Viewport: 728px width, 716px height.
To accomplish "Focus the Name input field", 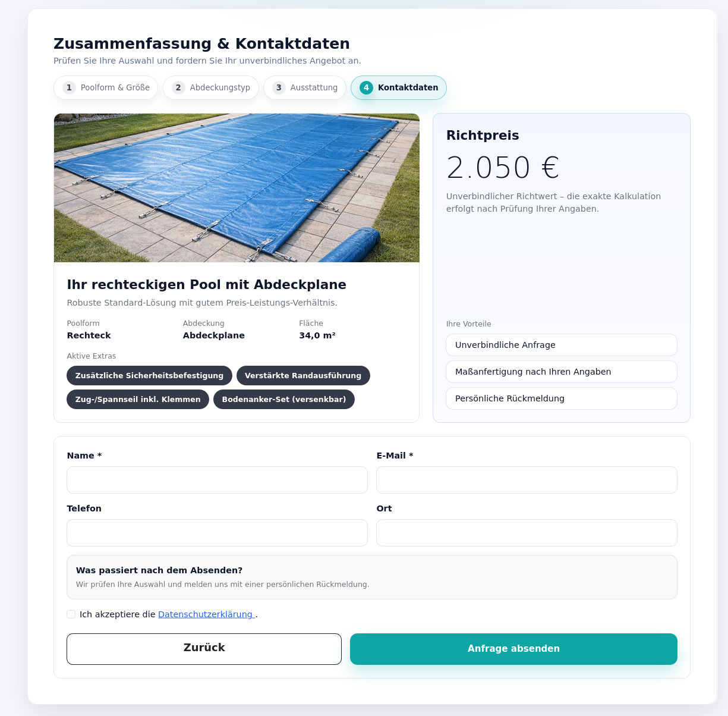I will click(217, 480).
